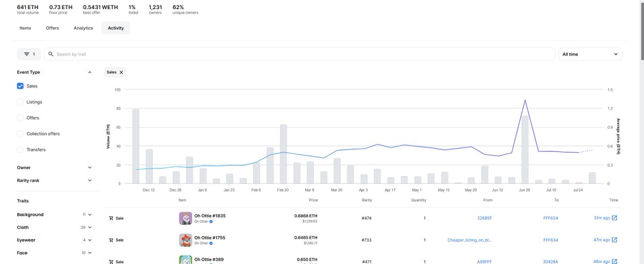Click verified badge under Oh Ottie #1755
The height and width of the screenshot is (264, 644).
point(211,243)
